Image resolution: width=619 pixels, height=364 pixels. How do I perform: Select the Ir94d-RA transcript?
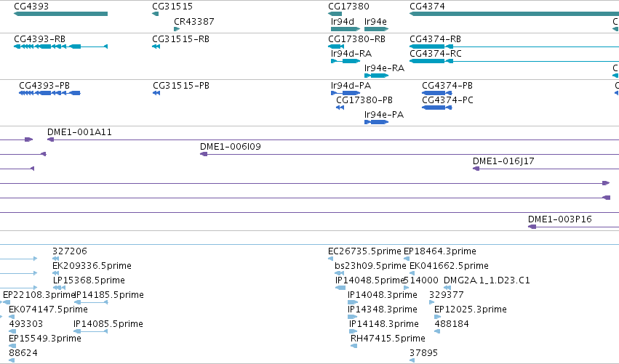[346, 61]
